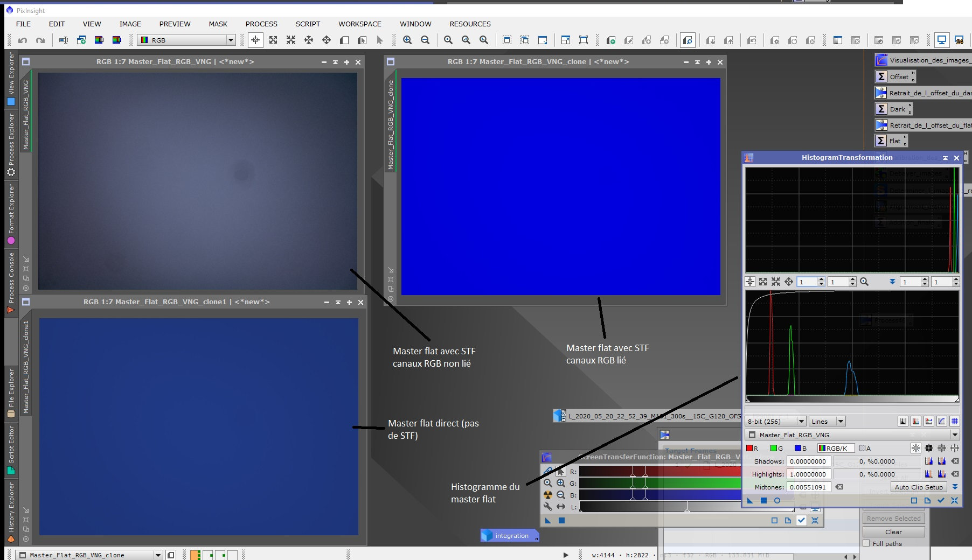This screenshot has width=972, height=560.
Task: Click Zoom In magnifier in main toolbar
Action: [407, 40]
